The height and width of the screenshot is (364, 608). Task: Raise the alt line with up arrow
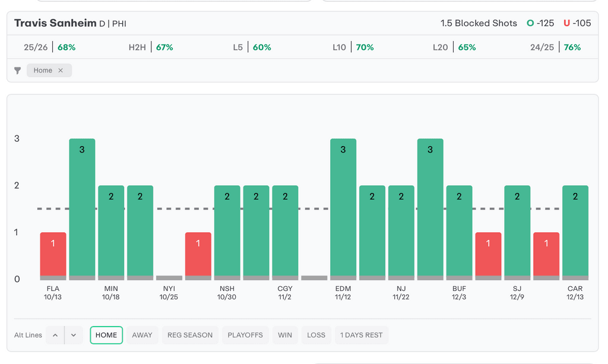tap(55, 335)
